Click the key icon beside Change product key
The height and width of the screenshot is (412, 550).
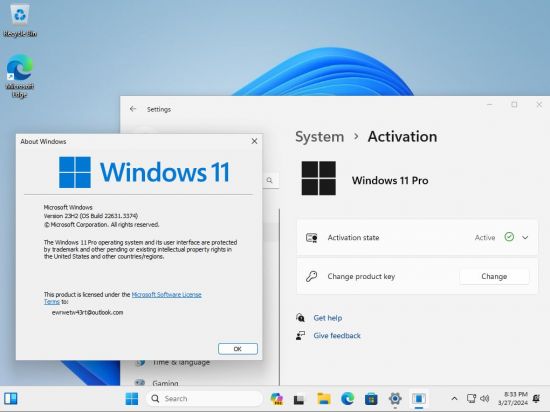click(311, 276)
